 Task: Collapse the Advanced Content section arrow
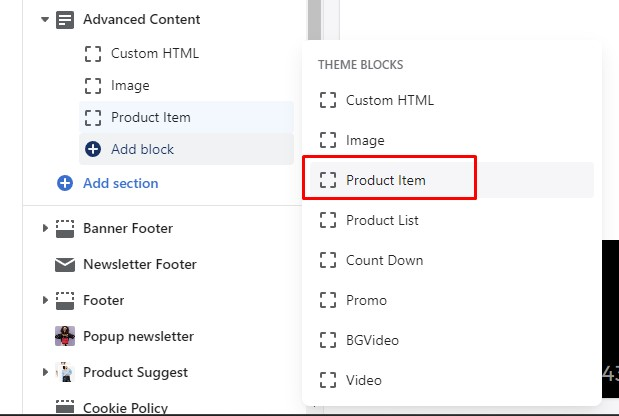tap(45, 19)
